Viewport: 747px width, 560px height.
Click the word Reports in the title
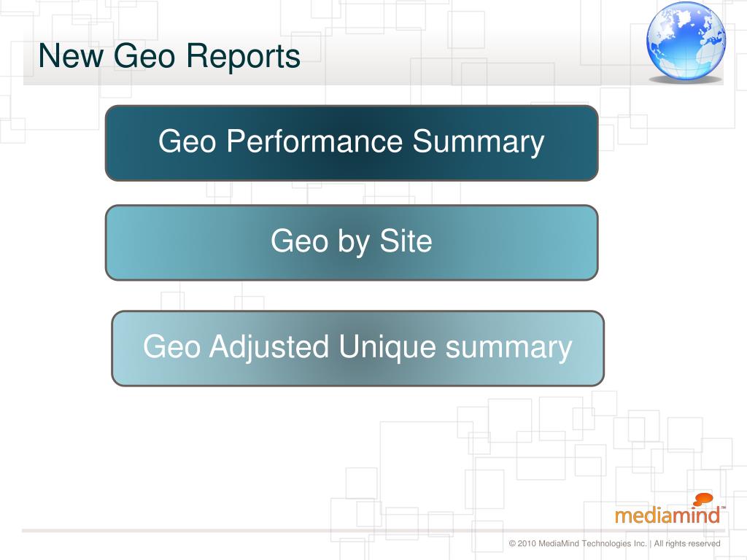[x=243, y=57]
